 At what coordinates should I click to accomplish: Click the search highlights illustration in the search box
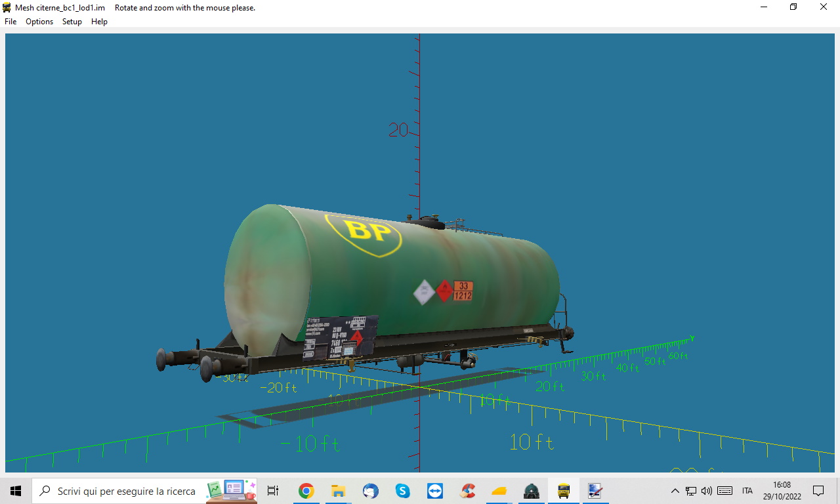(x=232, y=491)
